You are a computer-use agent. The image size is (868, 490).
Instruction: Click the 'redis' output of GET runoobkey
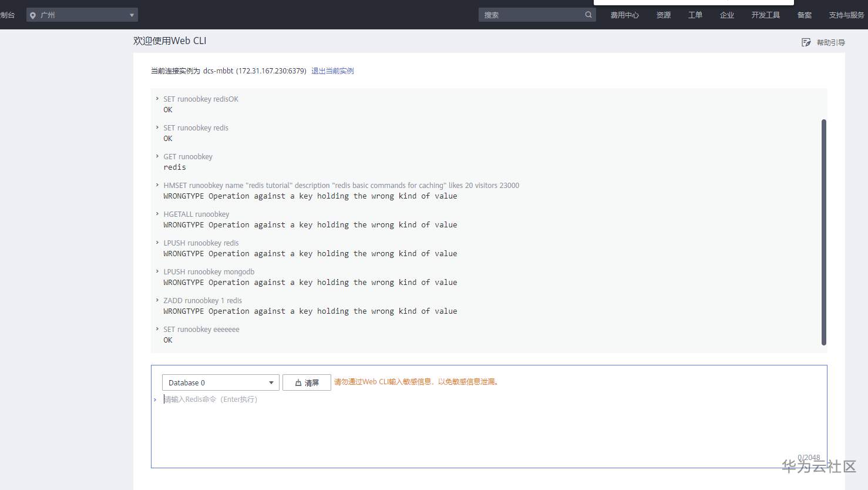[174, 167]
